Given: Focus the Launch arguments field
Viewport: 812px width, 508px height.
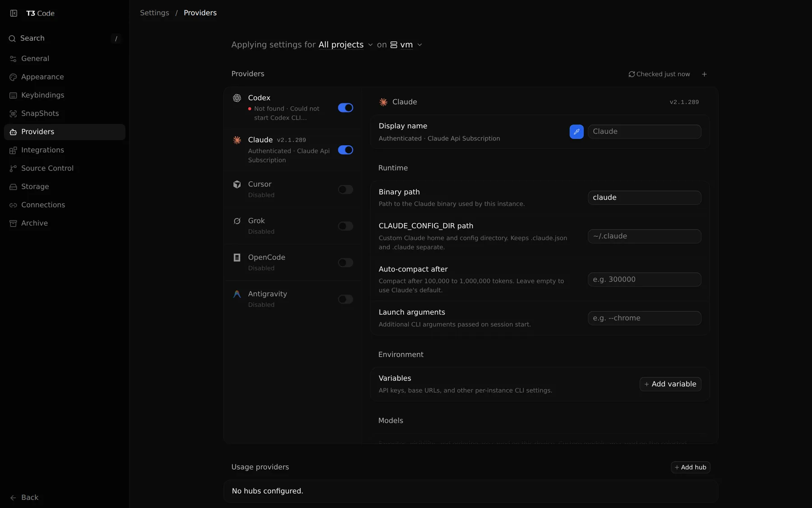Looking at the screenshot, I should [644, 318].
